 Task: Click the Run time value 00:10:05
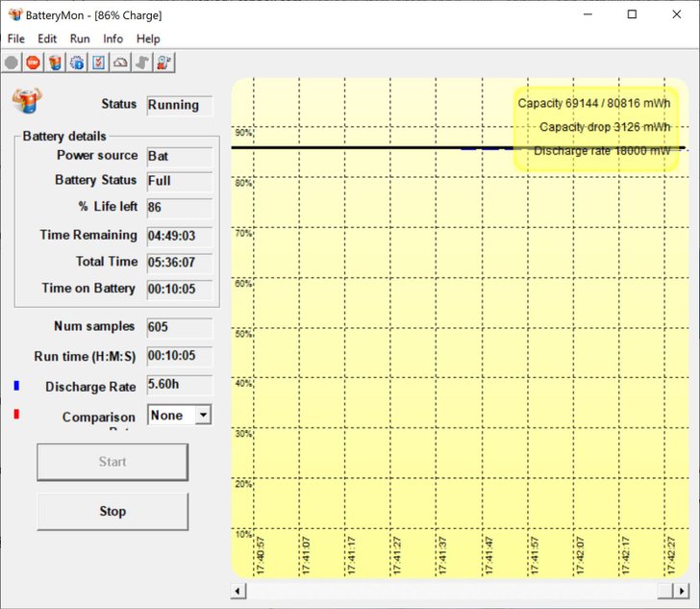tap(180, 356)
